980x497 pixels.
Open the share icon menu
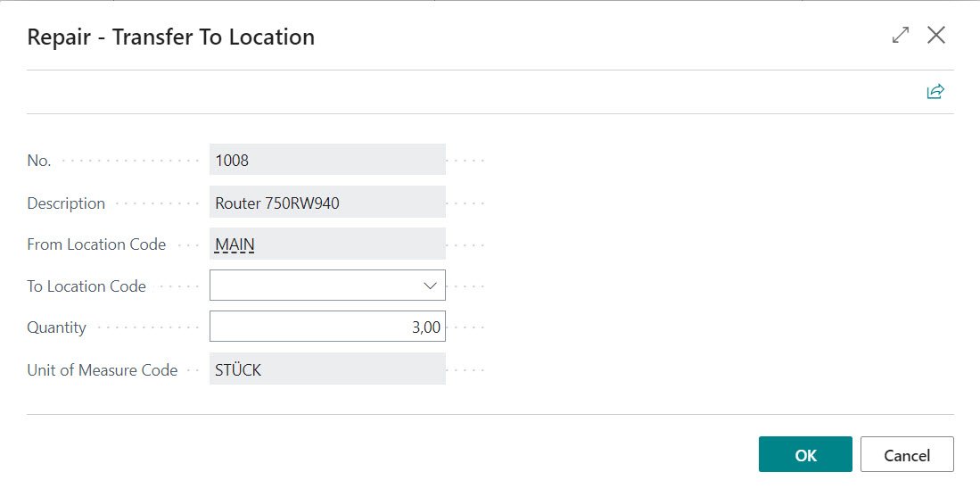tap(935, 92)
